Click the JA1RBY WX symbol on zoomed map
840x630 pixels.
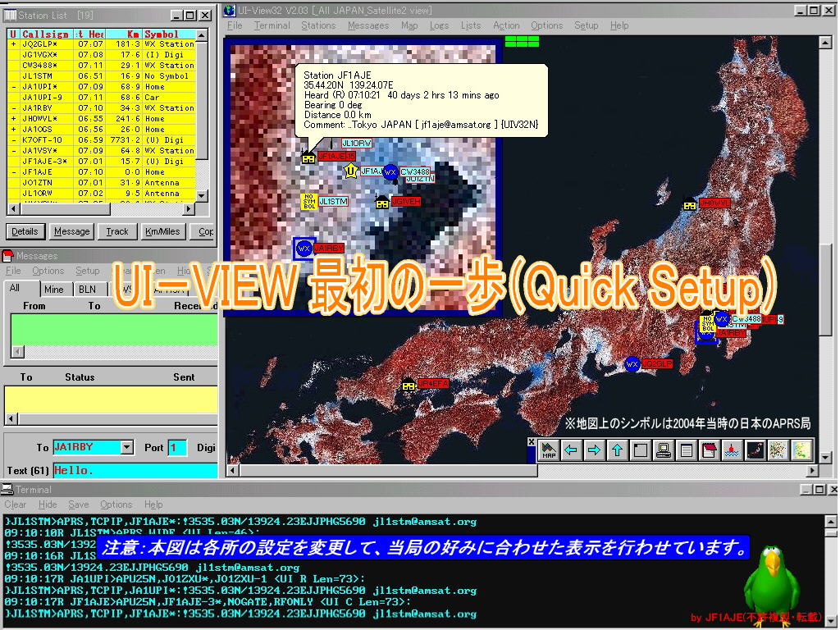point(304,249)
